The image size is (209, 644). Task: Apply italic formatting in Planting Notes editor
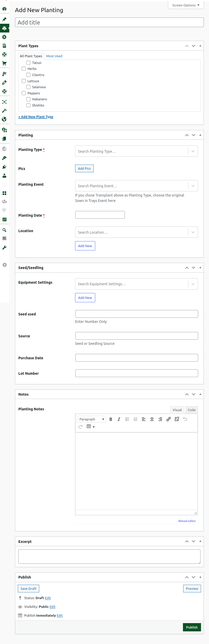coord(119,419)
